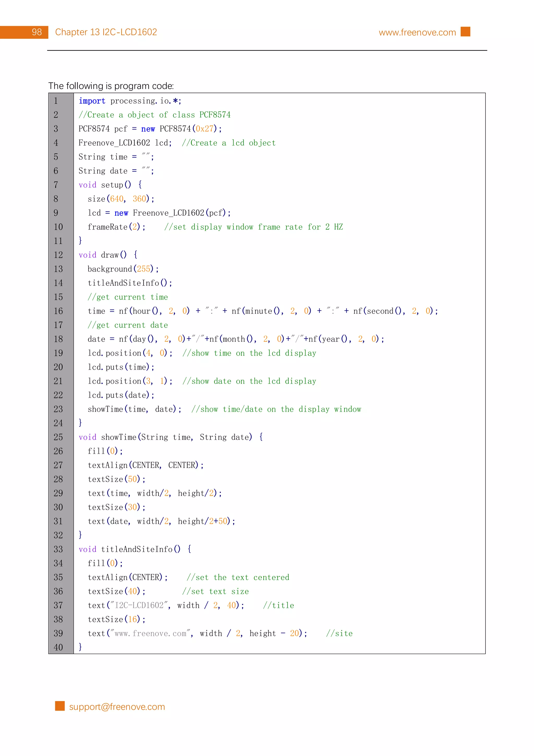Select the line 'Freenove_LCD1602 lcd;'
534x756 pixels.
tap(125, 143)
